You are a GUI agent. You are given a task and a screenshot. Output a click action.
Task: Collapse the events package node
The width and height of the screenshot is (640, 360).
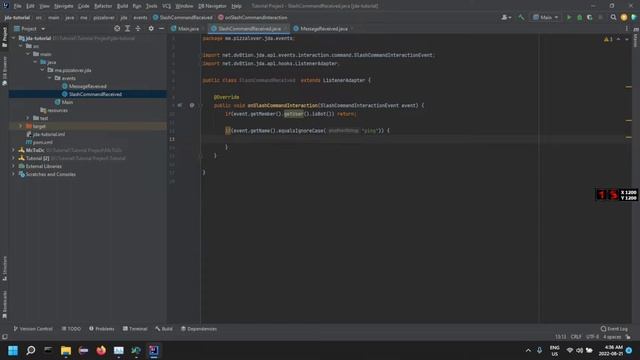tap(50, 78)
